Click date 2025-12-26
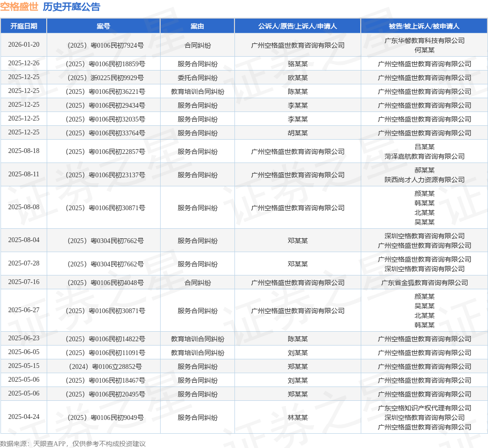 point(24,63)
